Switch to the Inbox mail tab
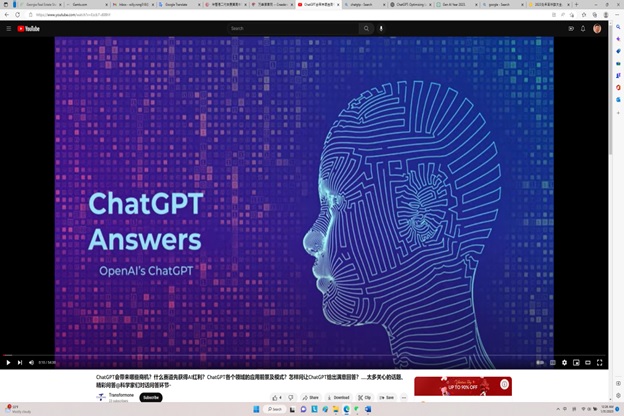Screen dimensions: 624x416 click(x=131, y=4)
